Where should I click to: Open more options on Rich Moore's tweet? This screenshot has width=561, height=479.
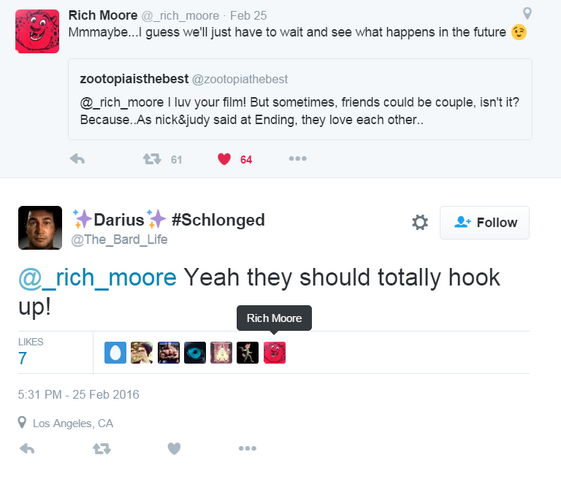pos(298,158)
